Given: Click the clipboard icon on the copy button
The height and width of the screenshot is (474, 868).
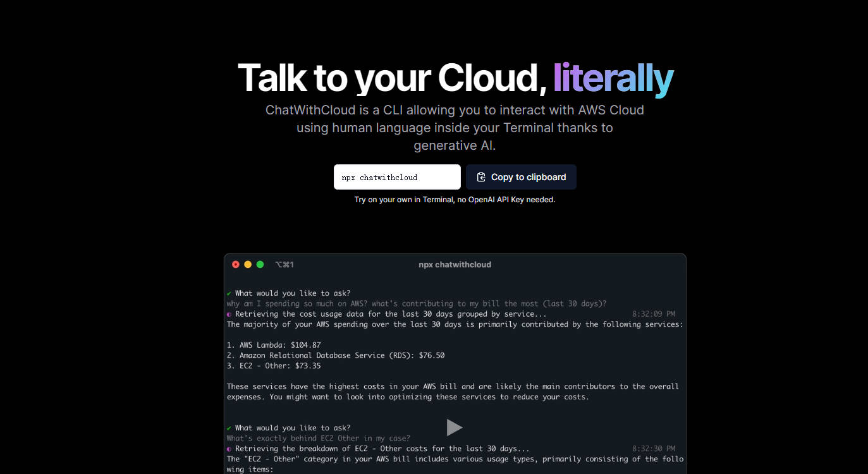Looking at the screenshot, I should pos(482,177).
